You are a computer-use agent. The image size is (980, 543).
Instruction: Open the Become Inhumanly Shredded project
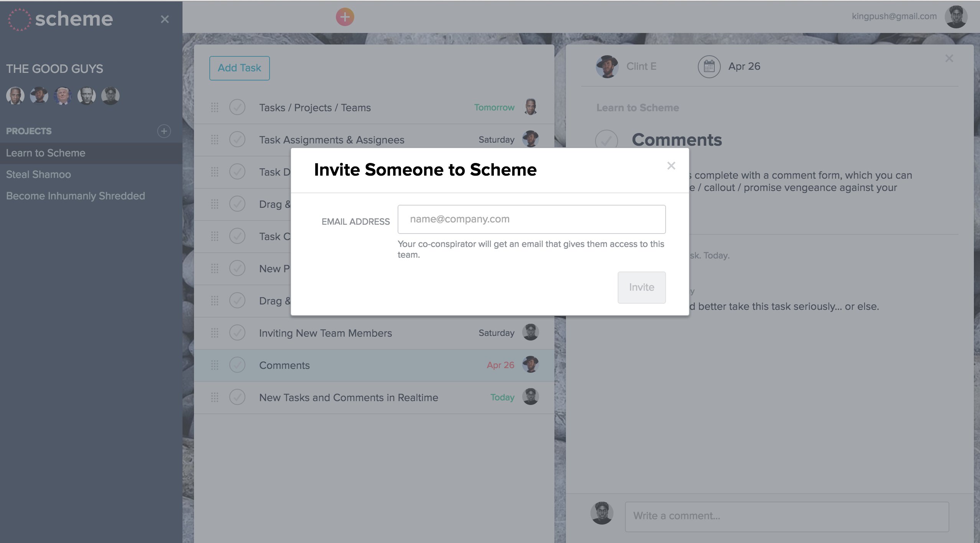click(75, 195)
